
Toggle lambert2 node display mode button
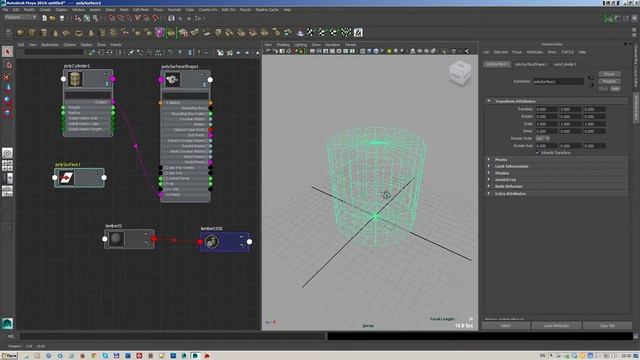pos(147,243)
